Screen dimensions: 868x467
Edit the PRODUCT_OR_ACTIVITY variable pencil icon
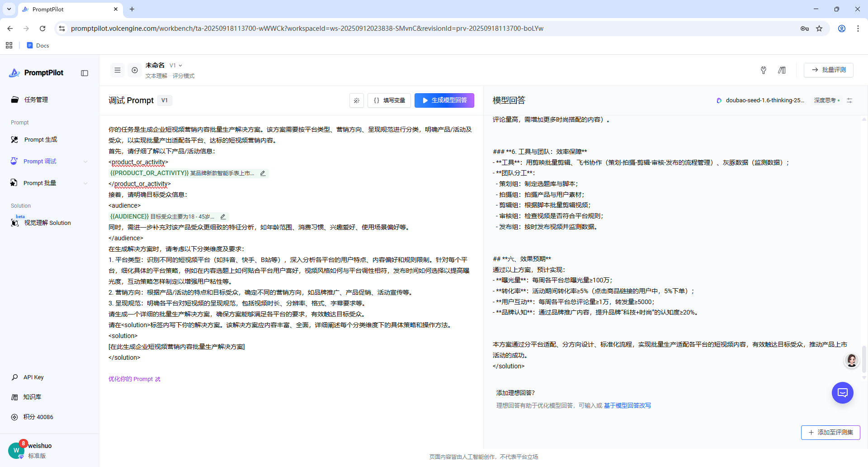263,173
